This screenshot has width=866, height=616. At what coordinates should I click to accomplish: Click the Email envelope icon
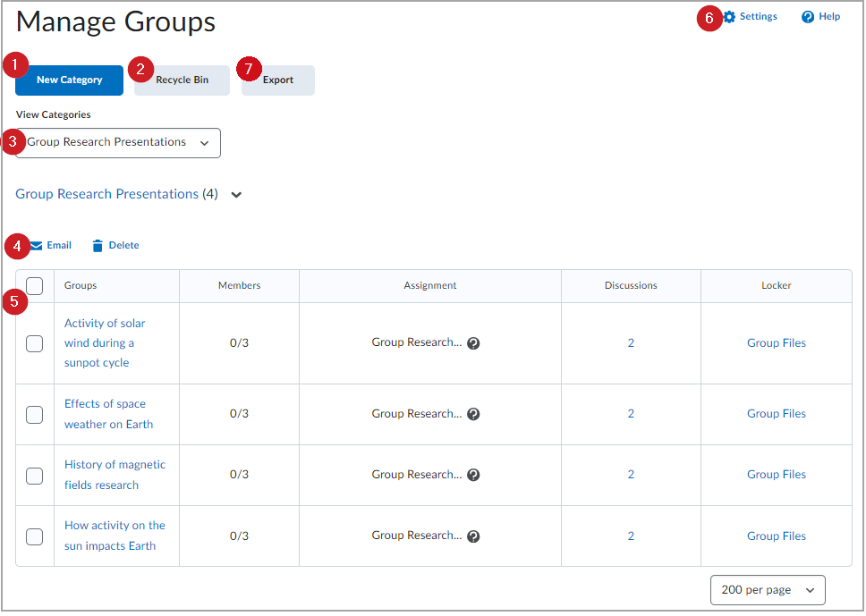tap(37, 246)
